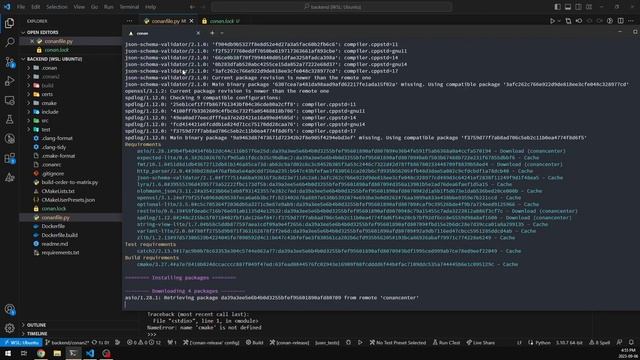Click the command center search box
The image size is (640, 360).
[331, 7]
